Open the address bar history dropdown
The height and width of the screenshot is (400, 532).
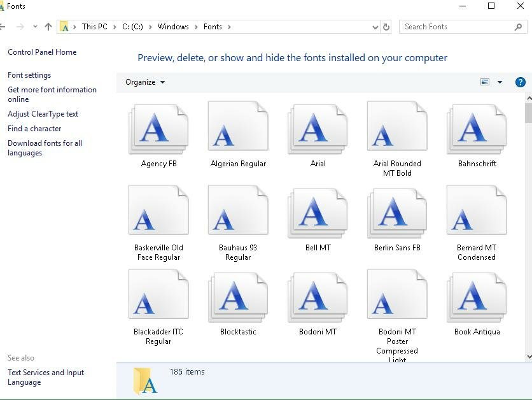(375, 27)
